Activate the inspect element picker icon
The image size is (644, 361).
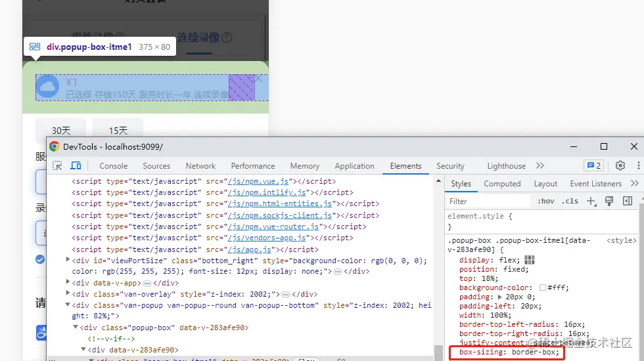(x=58, y=165)
